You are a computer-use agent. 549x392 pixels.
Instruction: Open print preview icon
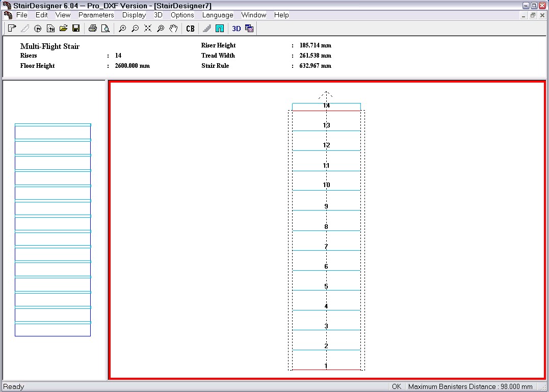(106, 29)
